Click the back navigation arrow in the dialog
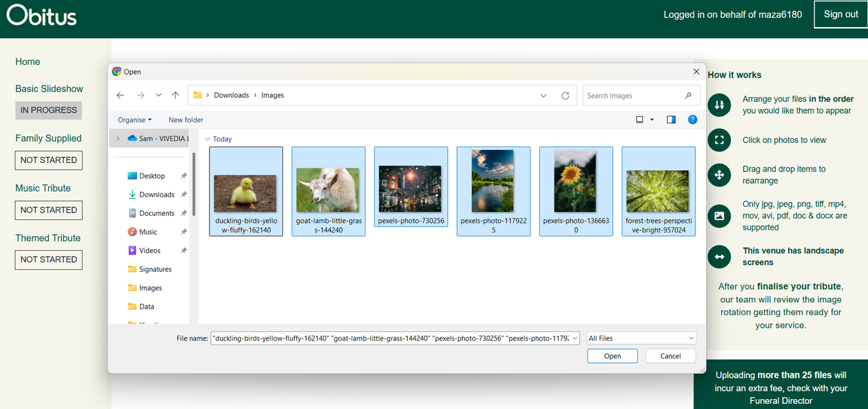Viewport: 868px width, 409px height. click(x=120, y=95)
